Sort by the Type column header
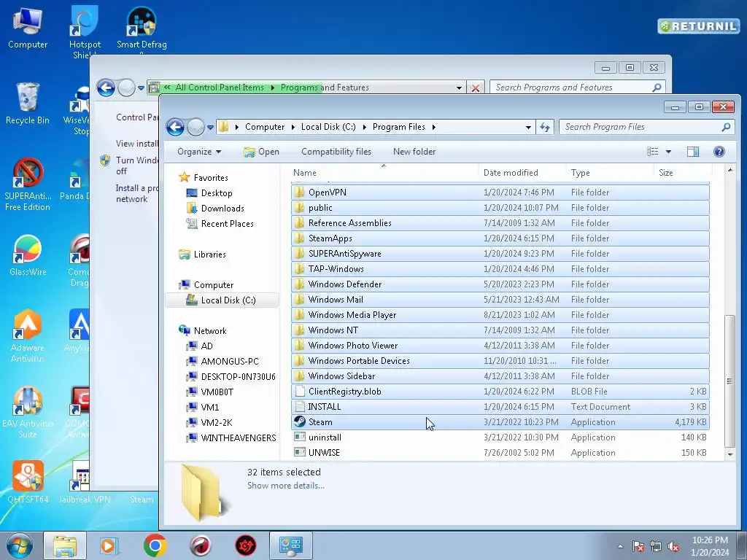 tap(611, 172)
